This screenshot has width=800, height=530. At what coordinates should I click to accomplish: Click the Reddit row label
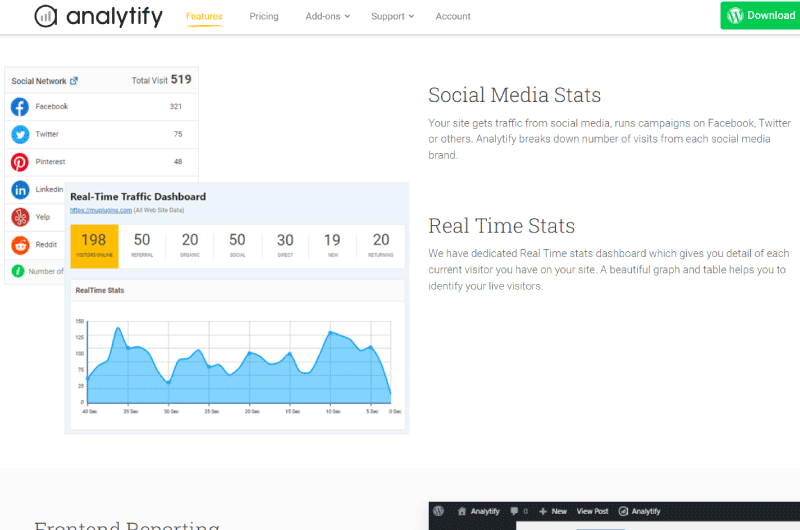click(46, 245)
